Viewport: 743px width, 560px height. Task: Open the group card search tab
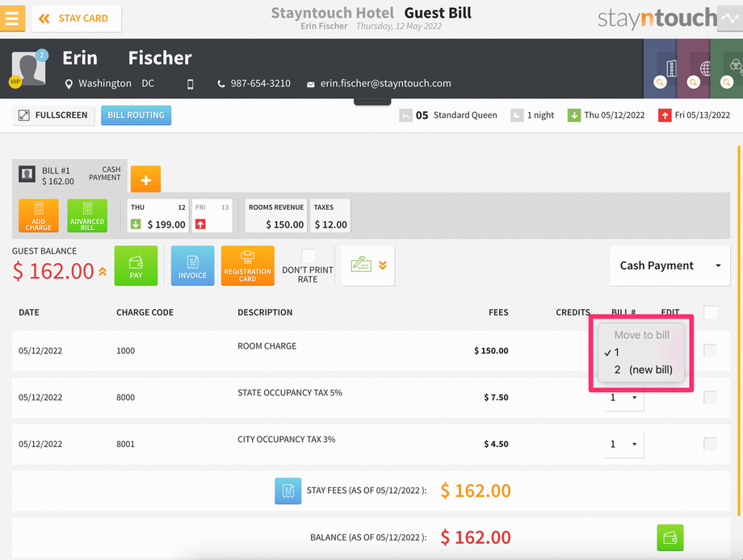pyautogui.click(x=726, y=69)
